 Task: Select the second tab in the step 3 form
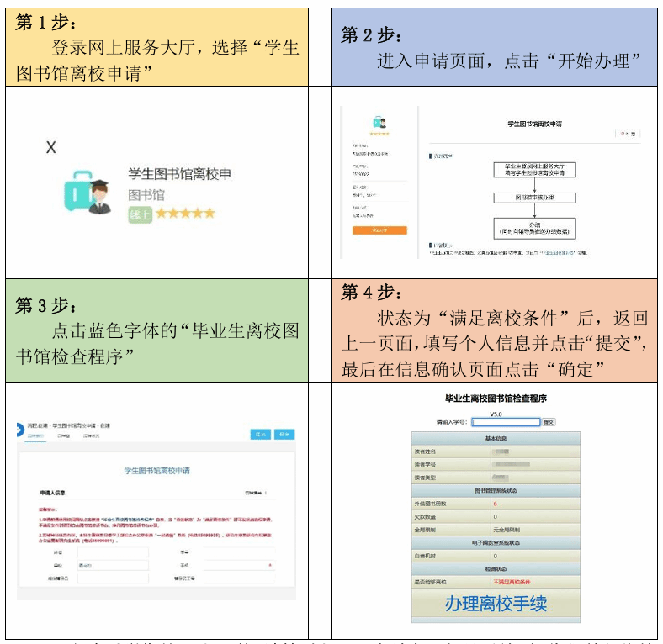tap(63, 437)
